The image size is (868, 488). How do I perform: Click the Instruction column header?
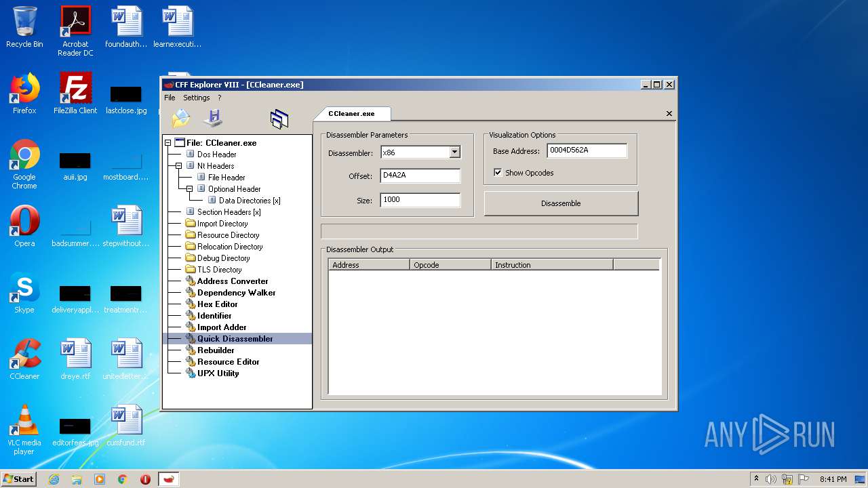click(x=552, y=265)
